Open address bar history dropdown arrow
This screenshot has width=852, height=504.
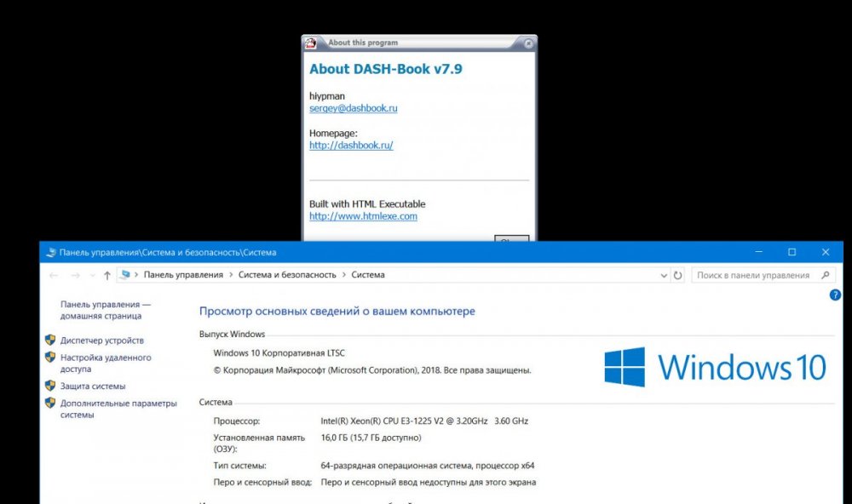tap(664, 275)
